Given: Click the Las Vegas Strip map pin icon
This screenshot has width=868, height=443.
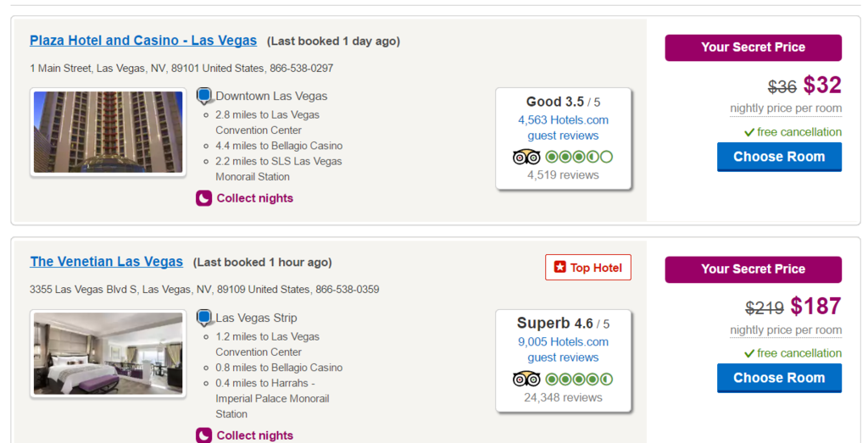Looking at the screenshot, I should pos(204,318).
